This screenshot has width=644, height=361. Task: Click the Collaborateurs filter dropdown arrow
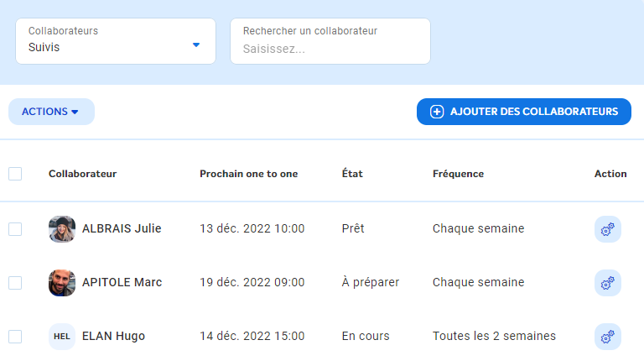196,45
